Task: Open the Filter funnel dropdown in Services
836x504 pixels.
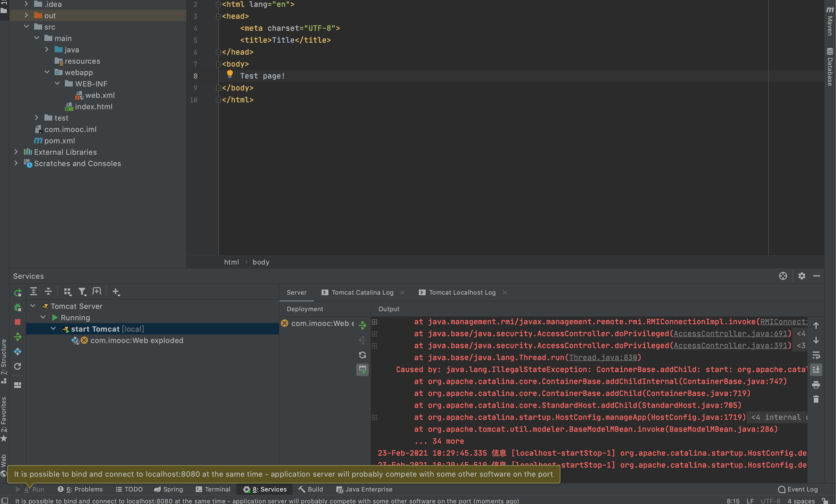Action: pyautogui.click(x=83, y=292)
